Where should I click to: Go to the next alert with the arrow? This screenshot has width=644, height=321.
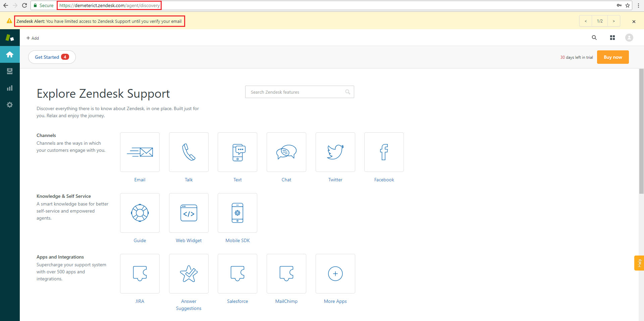(x=613, y=21)
